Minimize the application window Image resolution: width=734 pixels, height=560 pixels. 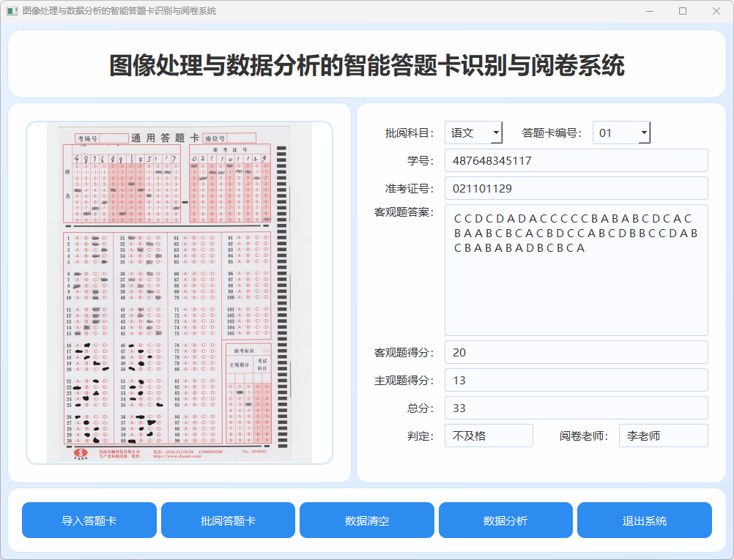pos(649,11)
